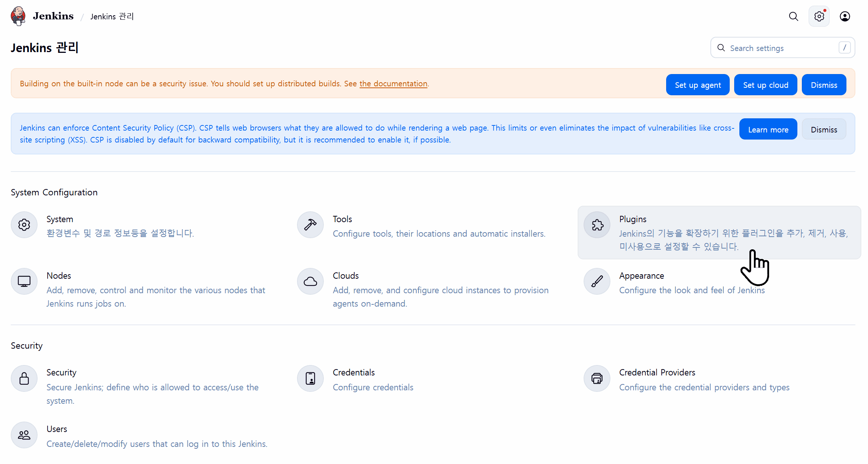Open the Users management title
This screenshot has width=868, height=464.
point(57,429)
